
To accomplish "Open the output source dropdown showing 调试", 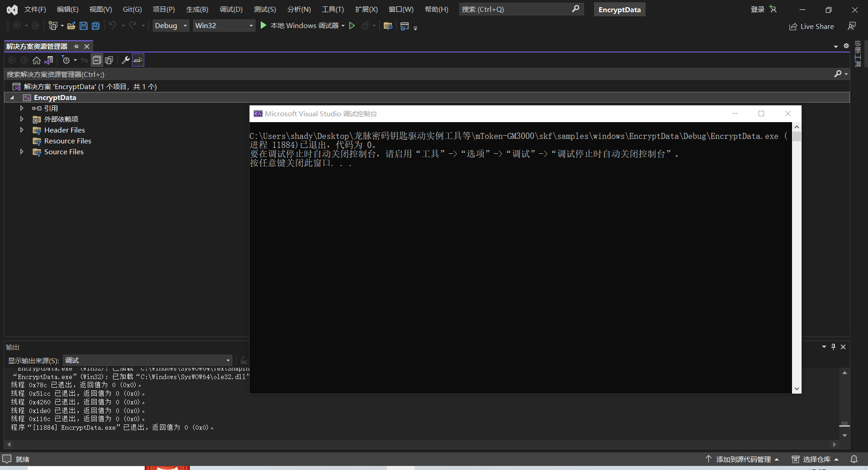I will click(x=148, y=360).
